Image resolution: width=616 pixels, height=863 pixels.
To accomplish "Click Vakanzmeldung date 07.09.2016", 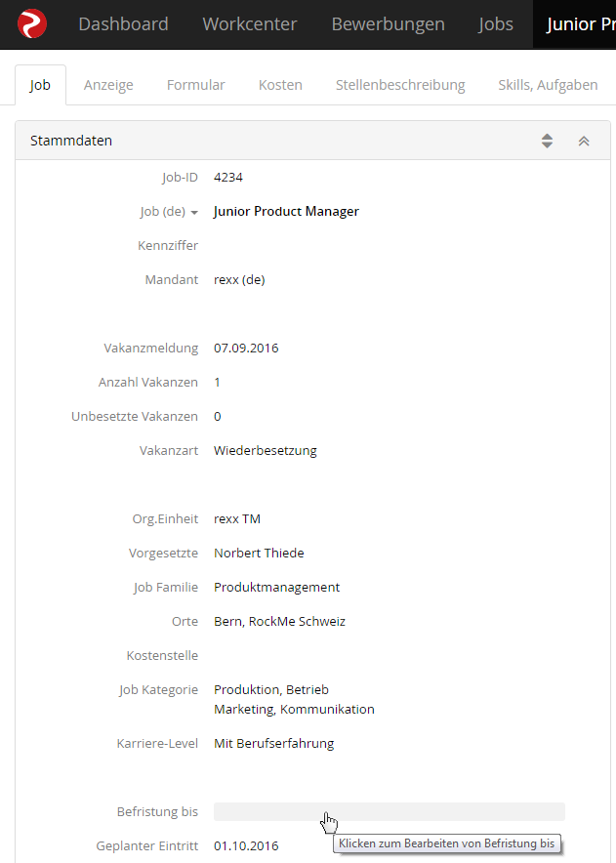I will 246,348.
